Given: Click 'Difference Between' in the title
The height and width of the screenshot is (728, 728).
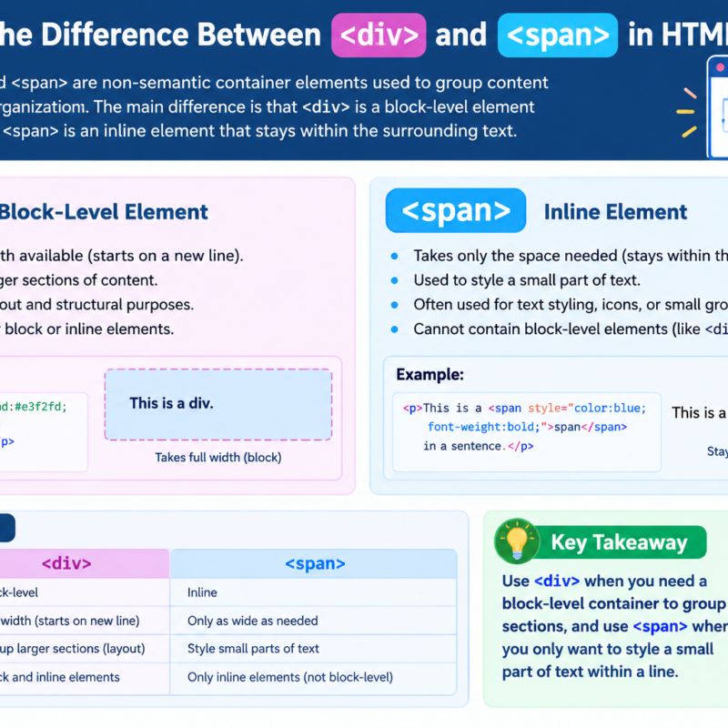Looking at the screenshot, I should click(181, 35).
